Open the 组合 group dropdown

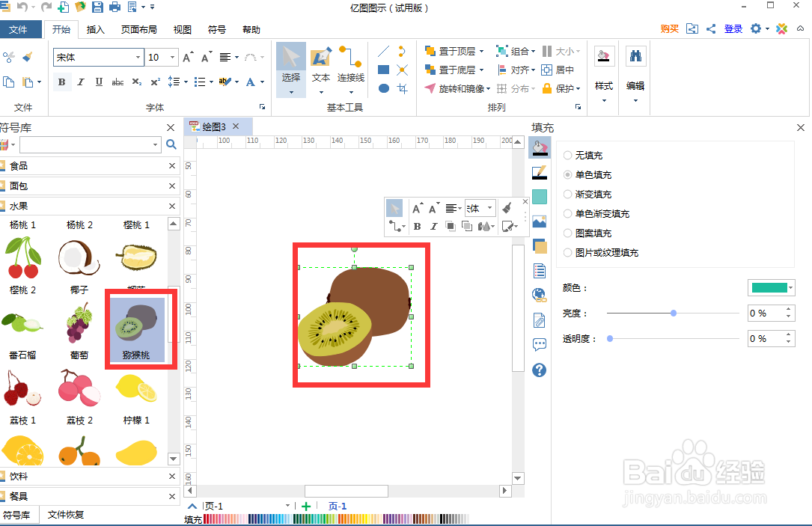coord(516,52)
